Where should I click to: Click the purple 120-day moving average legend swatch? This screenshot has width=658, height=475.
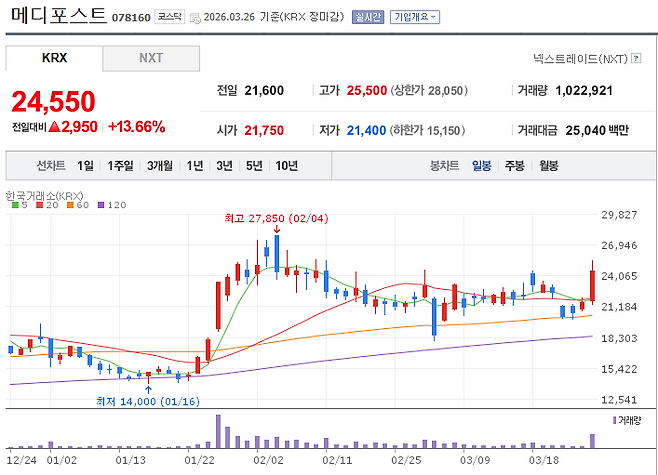[x=101, y=205]
